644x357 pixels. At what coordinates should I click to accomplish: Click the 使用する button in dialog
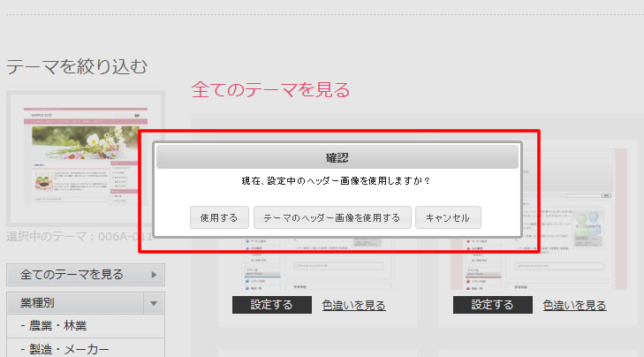219,217
